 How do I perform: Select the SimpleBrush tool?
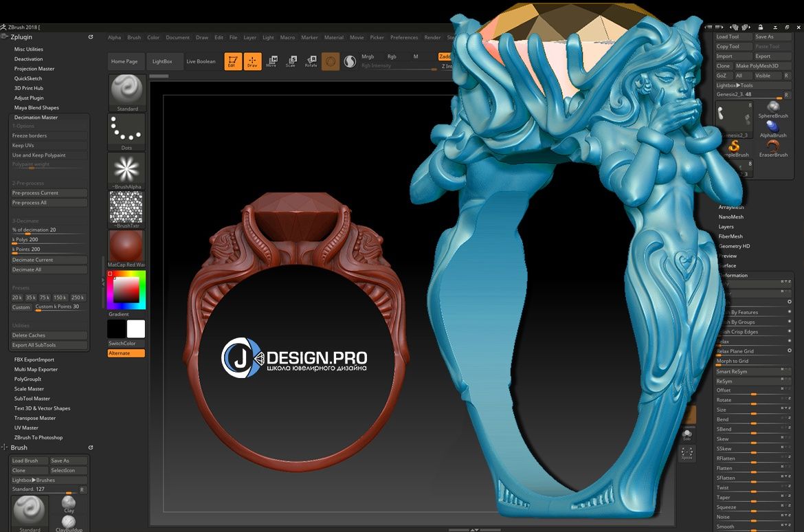[x=735, y=148]
